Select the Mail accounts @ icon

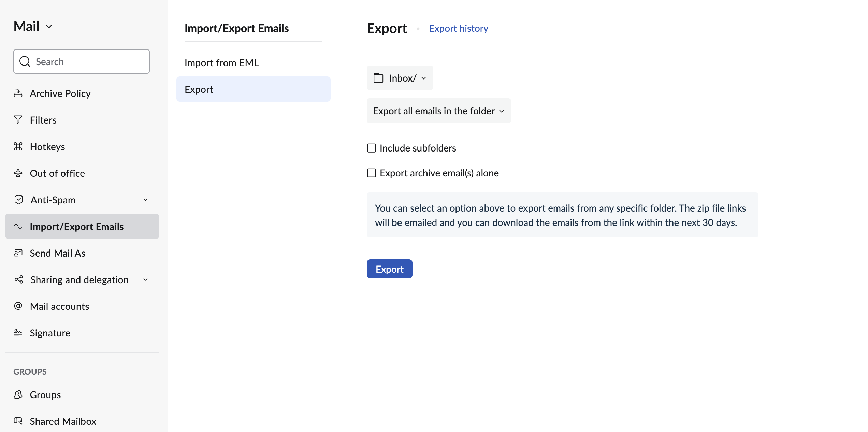18,306
